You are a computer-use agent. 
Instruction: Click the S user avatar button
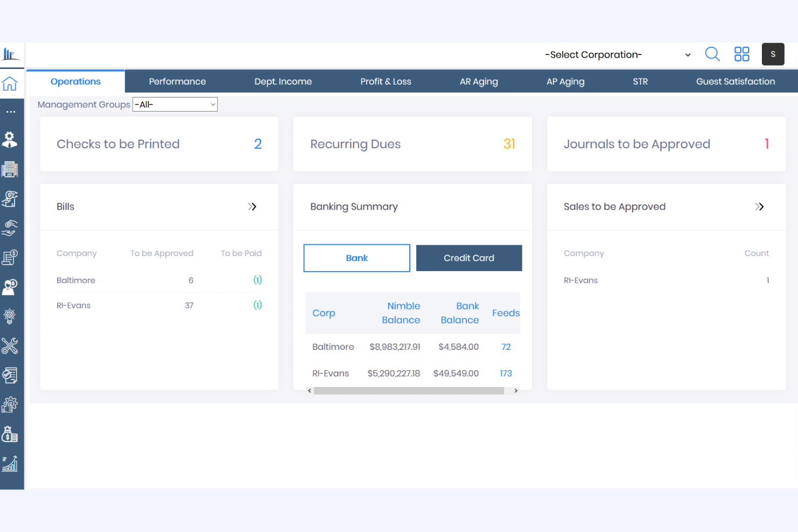(x=773, y=54)
